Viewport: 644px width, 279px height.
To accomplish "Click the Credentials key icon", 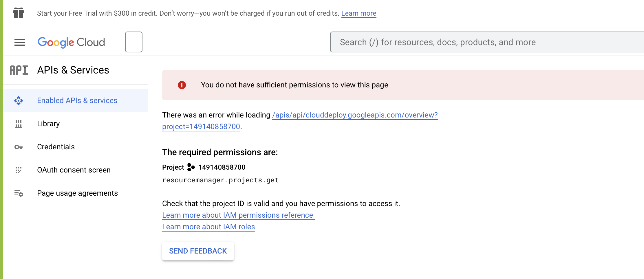I will point(19,147).
